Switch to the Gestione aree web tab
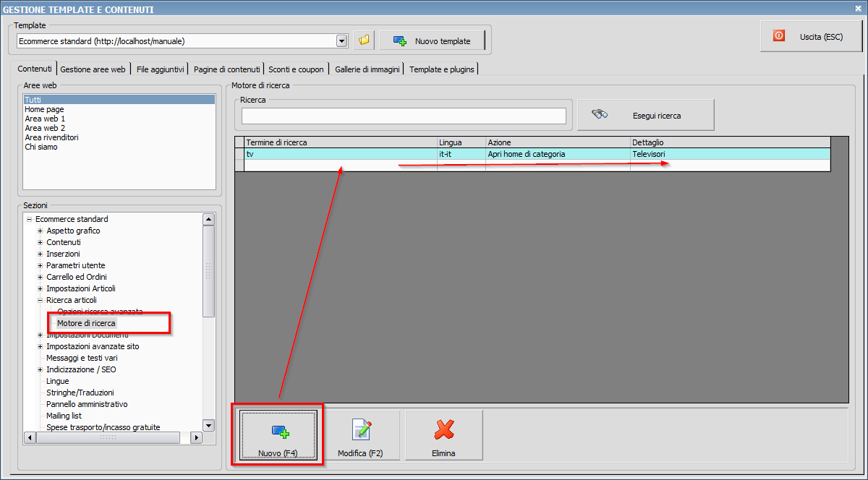This screenshot has height=480, width=868. click(93, 69)
